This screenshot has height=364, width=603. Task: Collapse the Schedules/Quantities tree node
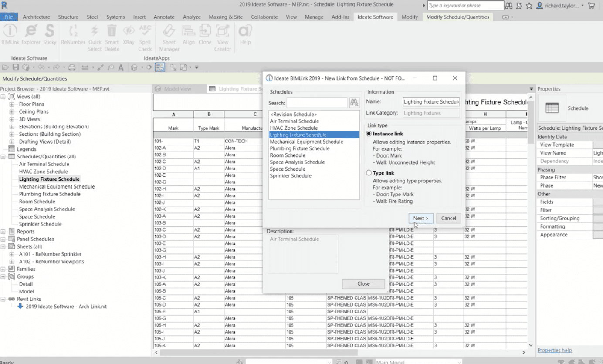tap(3, 157)
